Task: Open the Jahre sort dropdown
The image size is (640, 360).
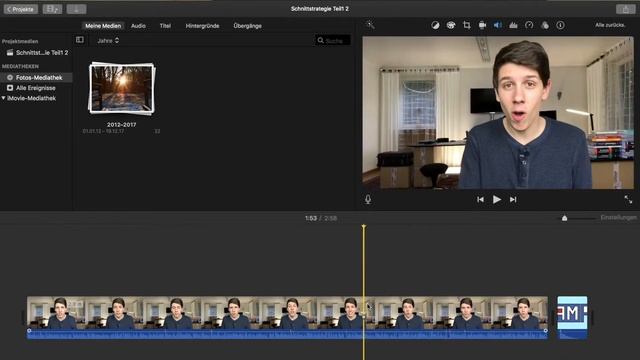Action: [108, 40]
